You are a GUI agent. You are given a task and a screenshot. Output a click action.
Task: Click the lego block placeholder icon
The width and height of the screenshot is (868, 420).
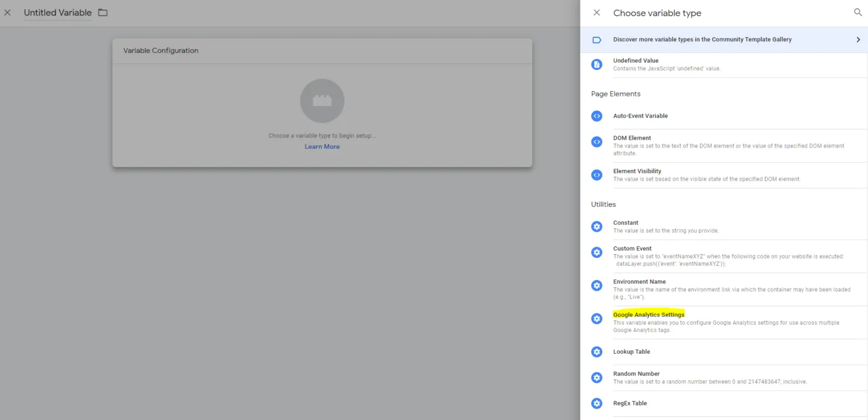point(322,101)
